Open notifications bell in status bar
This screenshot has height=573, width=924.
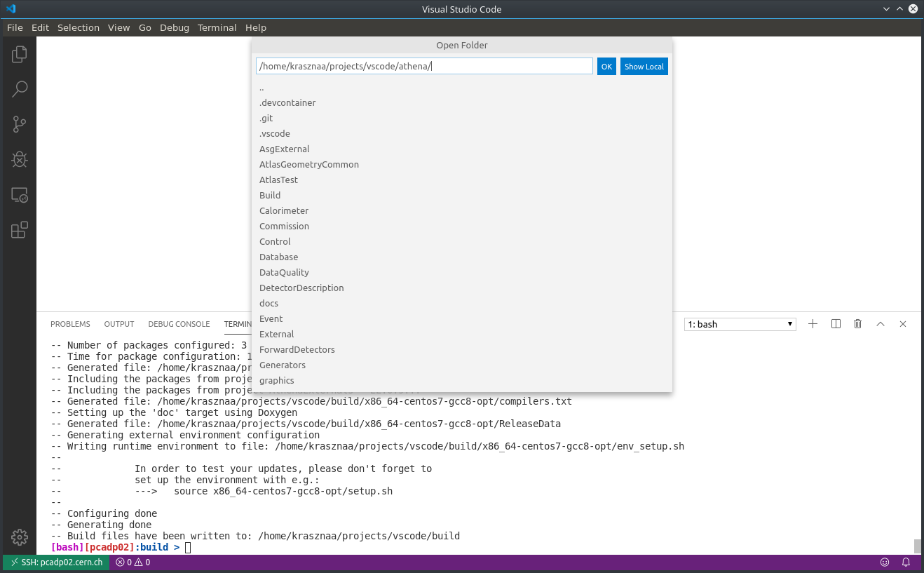pyautogui.click(x=906, y=562)
